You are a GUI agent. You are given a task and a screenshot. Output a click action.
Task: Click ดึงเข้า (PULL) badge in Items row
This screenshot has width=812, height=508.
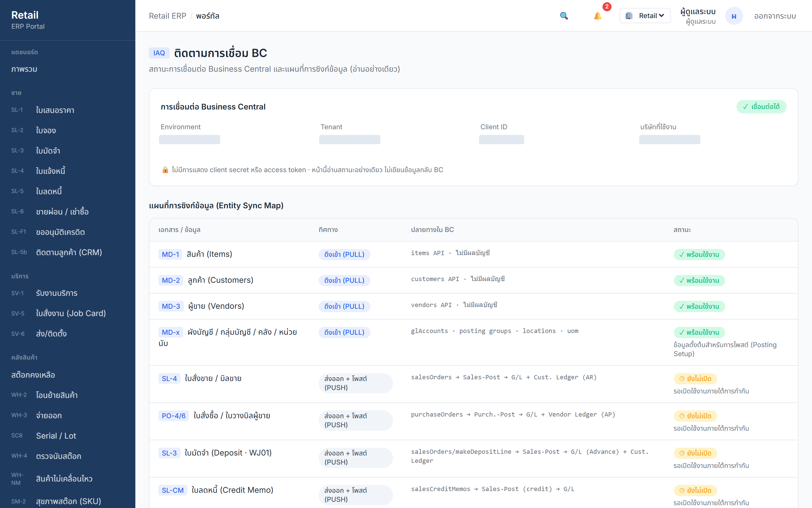[344, 254]
